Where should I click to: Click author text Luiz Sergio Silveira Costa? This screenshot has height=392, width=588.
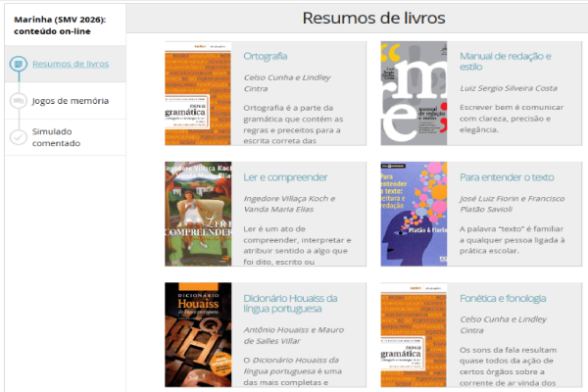point(509,88)
